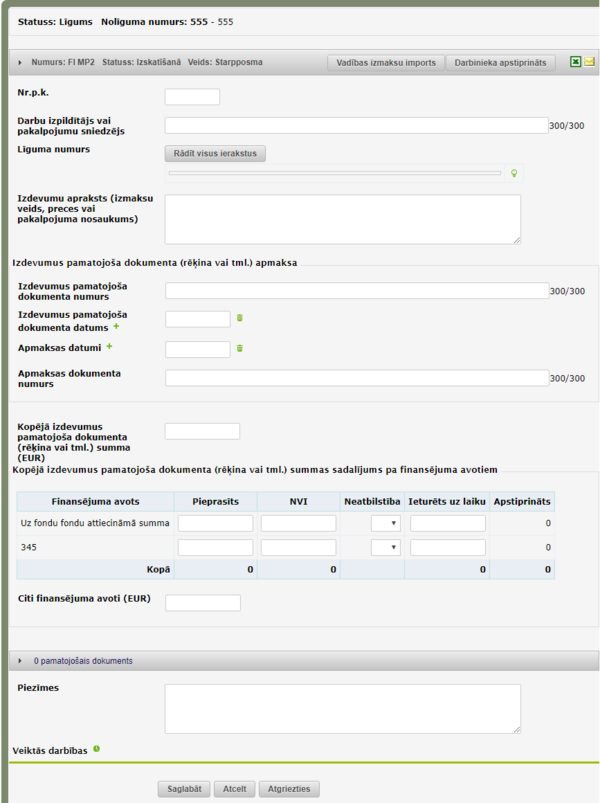Image resolution: width=600 pixels, height=803 pixels.
Task: Save the form with Saglabāt
Action: [184, 789]
